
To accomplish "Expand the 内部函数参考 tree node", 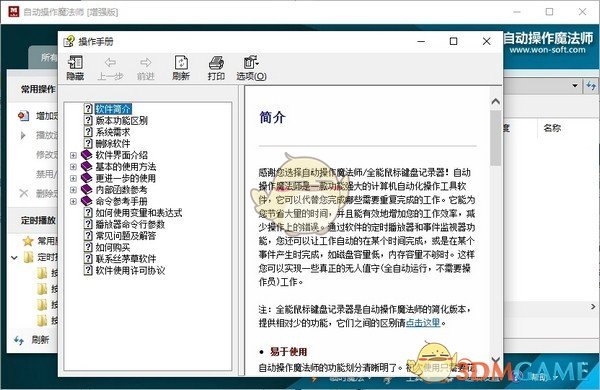I will tap(73, 190).
